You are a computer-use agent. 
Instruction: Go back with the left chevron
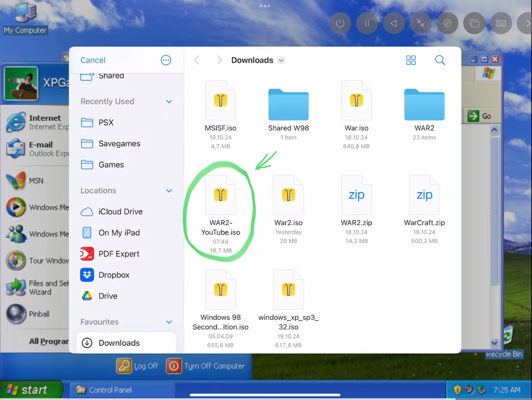(197, 60)
